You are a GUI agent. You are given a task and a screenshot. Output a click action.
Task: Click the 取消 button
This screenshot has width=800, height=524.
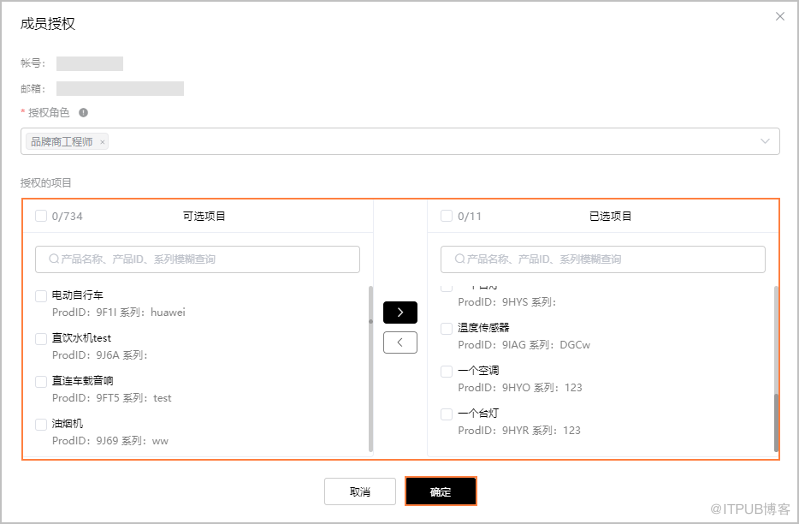[x=360, y=491]
